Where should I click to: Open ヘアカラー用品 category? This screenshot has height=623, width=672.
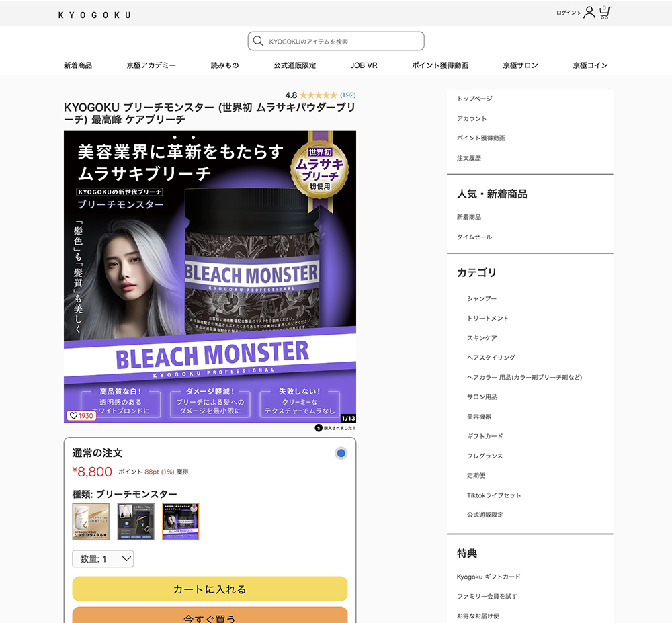pos(525,377)
